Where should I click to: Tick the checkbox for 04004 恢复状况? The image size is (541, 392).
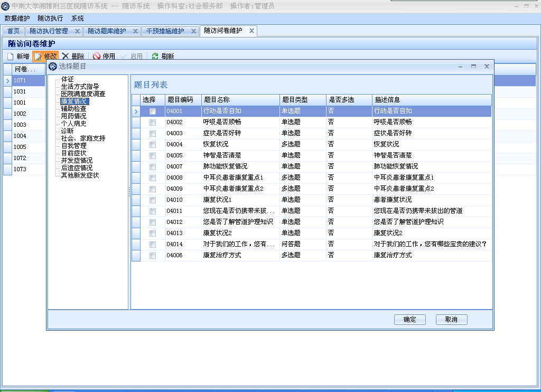(x=153, y=145)
